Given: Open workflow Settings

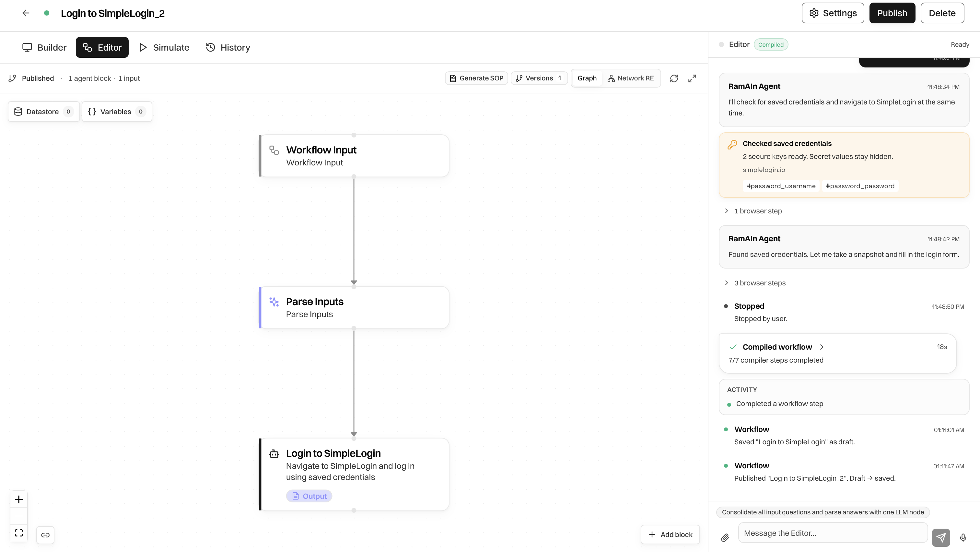Looking at the screenshot, I should click(833, 13).
